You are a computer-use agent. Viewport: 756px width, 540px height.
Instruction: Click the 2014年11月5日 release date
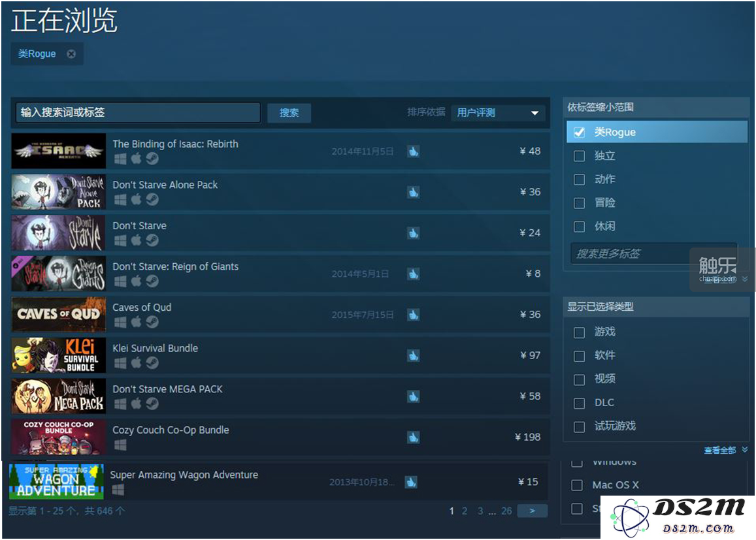pyautogui.click(x=363, y=151)
